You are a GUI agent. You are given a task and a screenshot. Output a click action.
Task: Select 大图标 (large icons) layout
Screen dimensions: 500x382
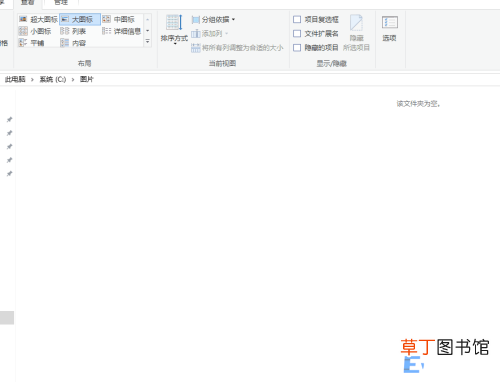click(80, 19)
